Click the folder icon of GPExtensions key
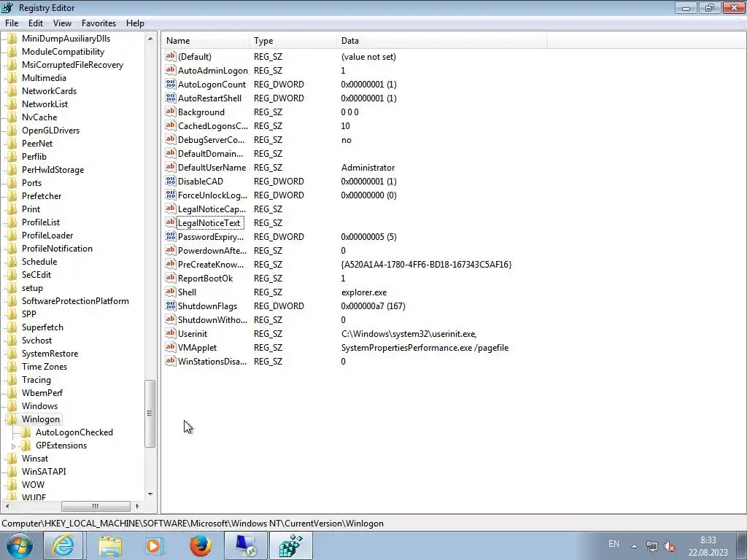This screenshot has height=560, width=747. pos(26,446)
